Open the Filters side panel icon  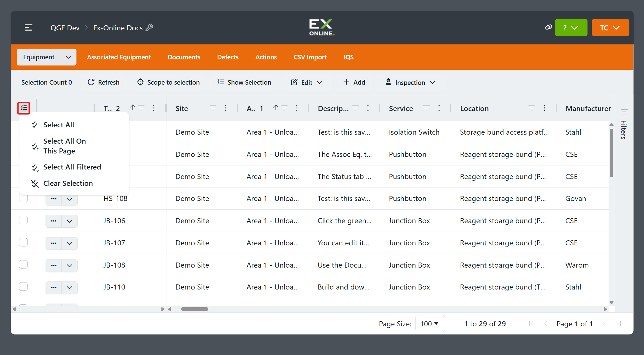click(624, 112)
